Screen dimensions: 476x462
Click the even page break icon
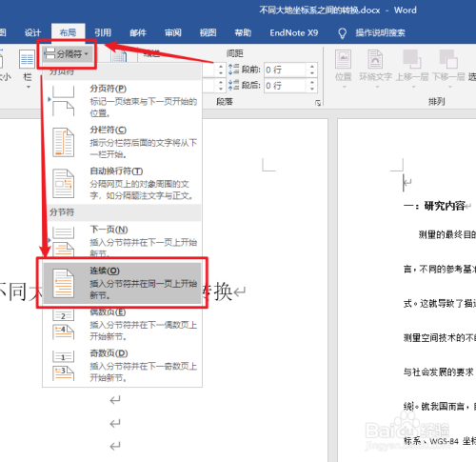pos(63,325)
